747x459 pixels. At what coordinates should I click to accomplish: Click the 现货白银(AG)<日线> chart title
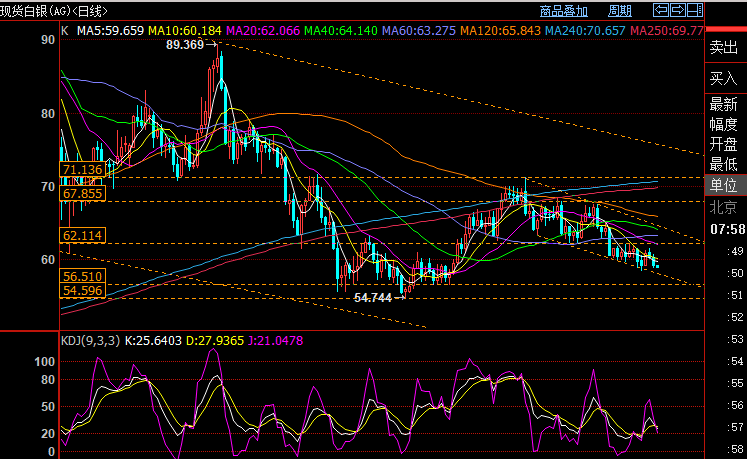click(x=54, y=11)
